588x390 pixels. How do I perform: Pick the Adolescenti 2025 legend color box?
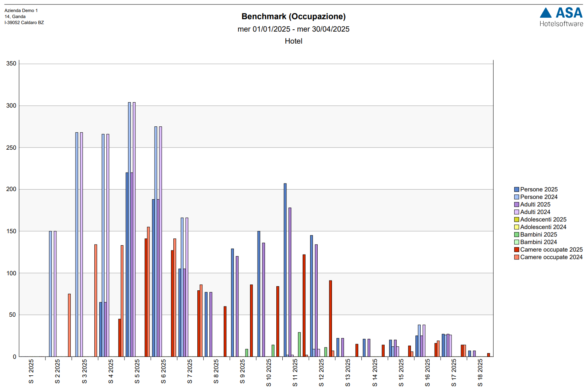click(517, 220)
